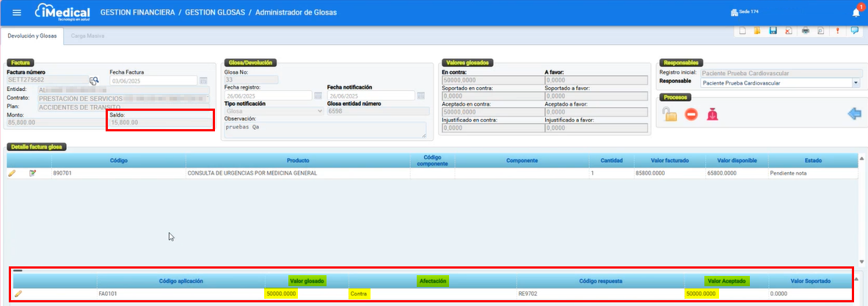The image size is (868, 306).
Task: Select the Devolución y Glosas tab
Action: [x=32, y=35]
